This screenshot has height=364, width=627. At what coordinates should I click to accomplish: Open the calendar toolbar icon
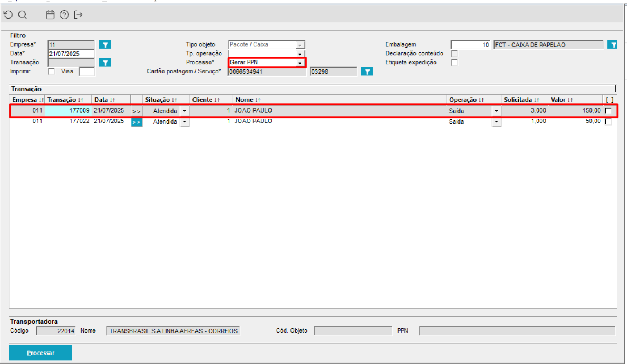click(x=50, y=15)
